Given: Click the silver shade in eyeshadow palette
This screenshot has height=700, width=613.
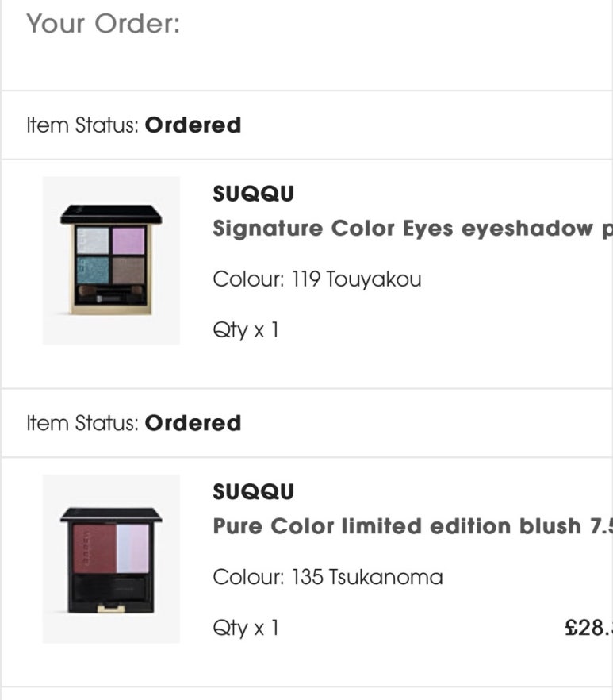Looking at the screenshot, I should (93, 240).
